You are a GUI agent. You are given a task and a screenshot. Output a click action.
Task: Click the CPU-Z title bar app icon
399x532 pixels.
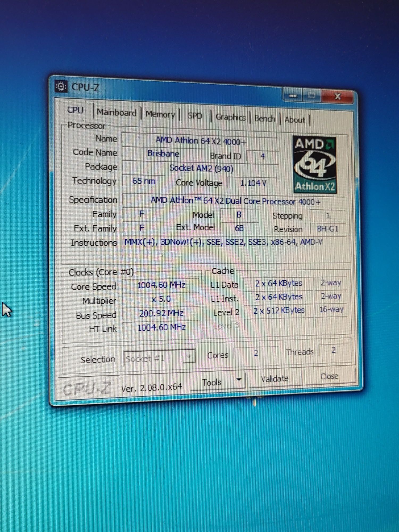click(x=61, y=86)
